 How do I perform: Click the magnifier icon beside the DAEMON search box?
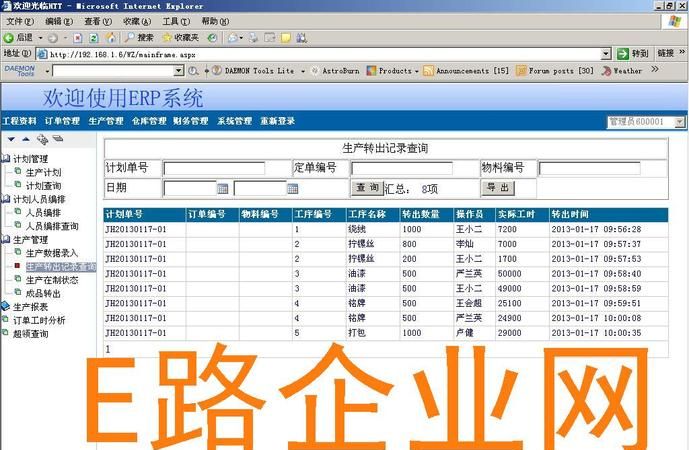pos(193,71)
